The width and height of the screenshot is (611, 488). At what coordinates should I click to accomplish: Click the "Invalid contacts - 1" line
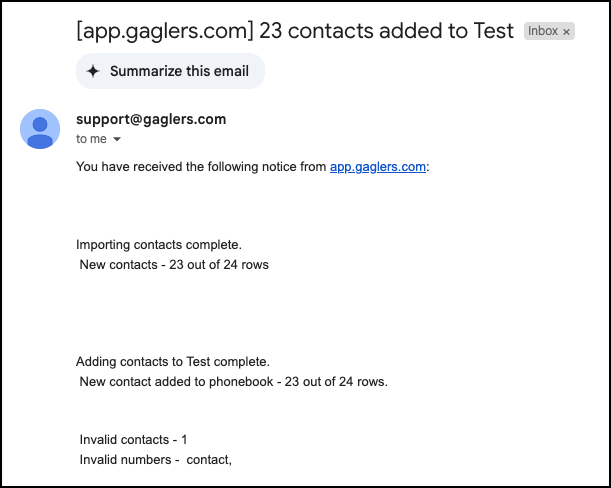pos(134,440)
